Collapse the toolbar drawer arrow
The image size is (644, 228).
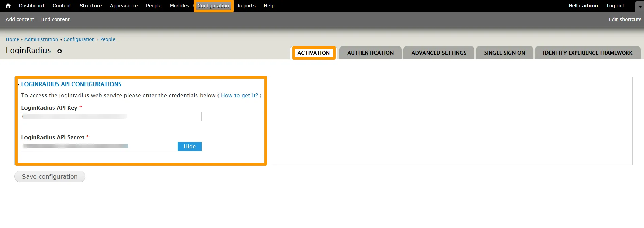(640, 6)
